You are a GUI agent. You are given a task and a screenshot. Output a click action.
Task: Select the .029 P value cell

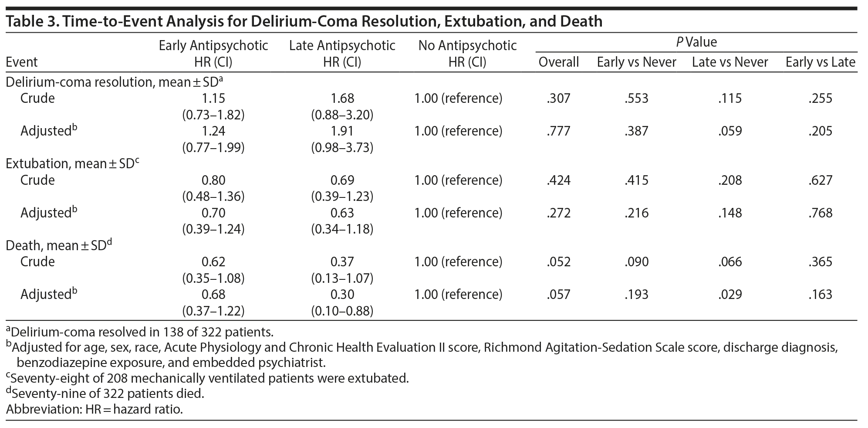click(x=730, y=294)
